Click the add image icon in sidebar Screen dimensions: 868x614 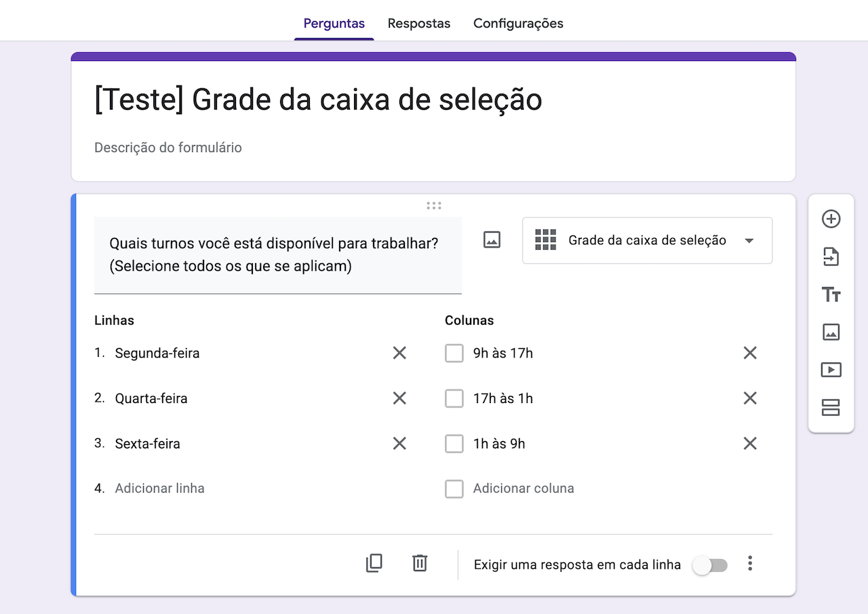click(831, 332)
